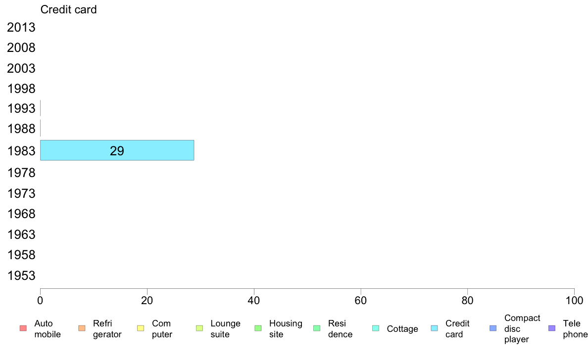Click the Housing site legend text
This screenshot has height=364, width=588.
pyautogui.click(x=286, y=329)
